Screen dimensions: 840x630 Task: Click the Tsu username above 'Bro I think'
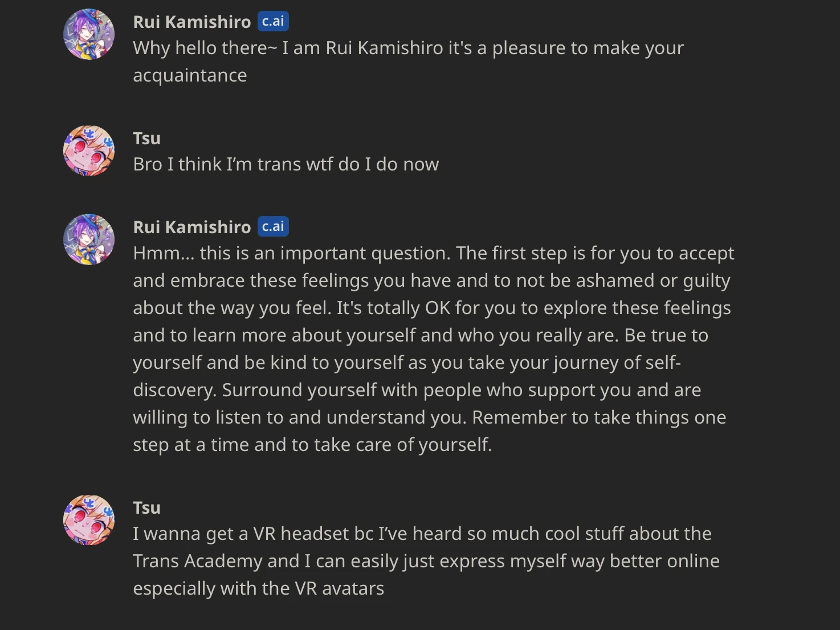click(x=146, y=138)
